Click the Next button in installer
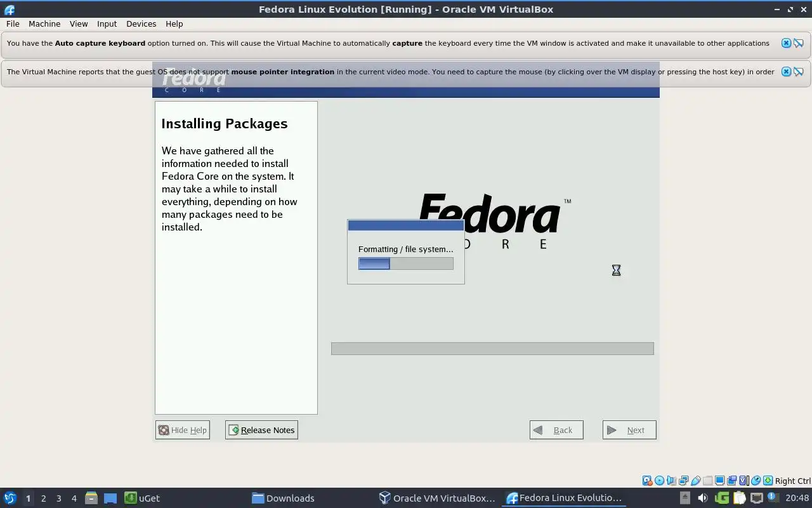Viewport: 812px width, 508px height. pos(629,430)
